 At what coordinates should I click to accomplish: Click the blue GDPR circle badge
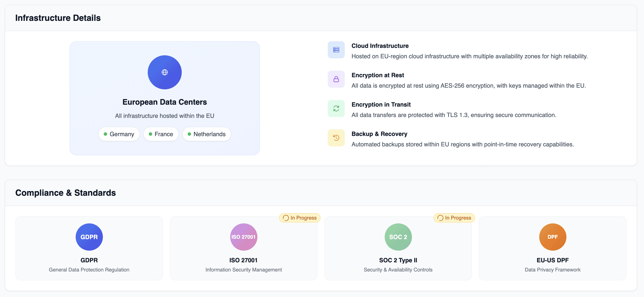pos(89,237)
